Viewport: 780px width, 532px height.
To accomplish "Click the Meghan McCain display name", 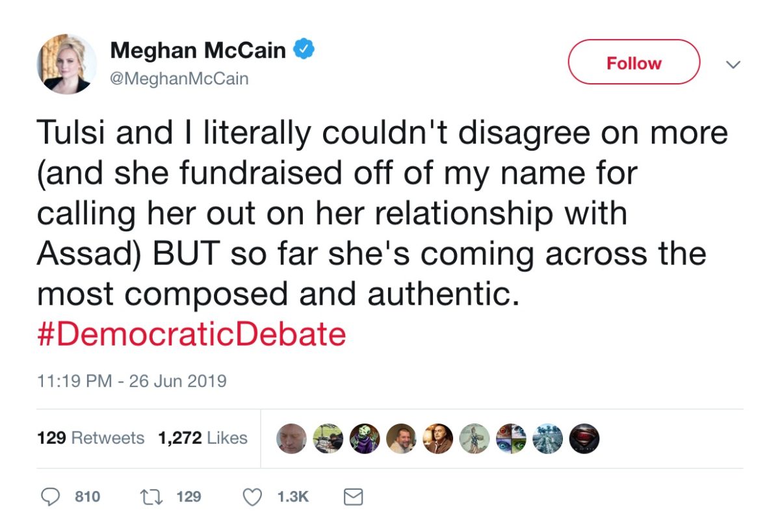I will [x=198, y=50].
